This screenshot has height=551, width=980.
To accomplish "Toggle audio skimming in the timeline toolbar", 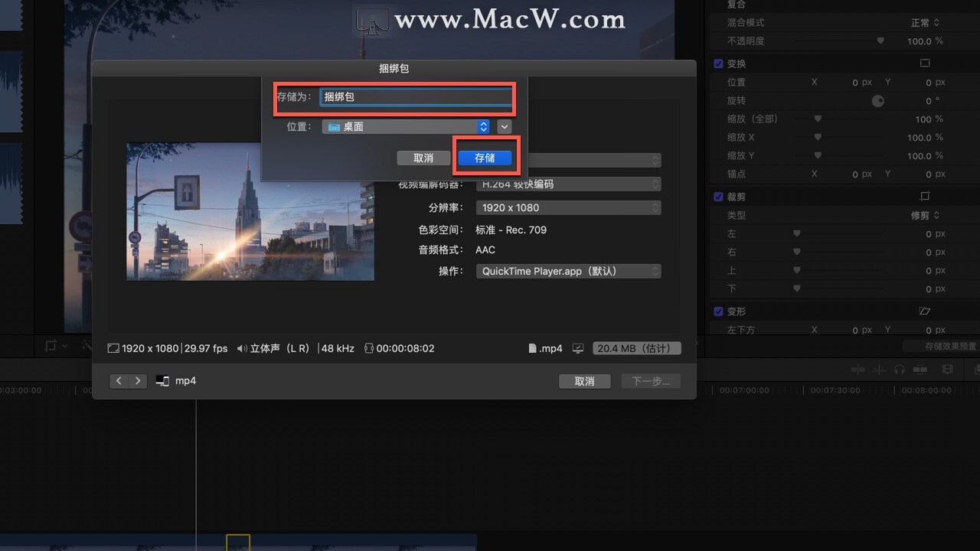I will click(x=879, y=369).
